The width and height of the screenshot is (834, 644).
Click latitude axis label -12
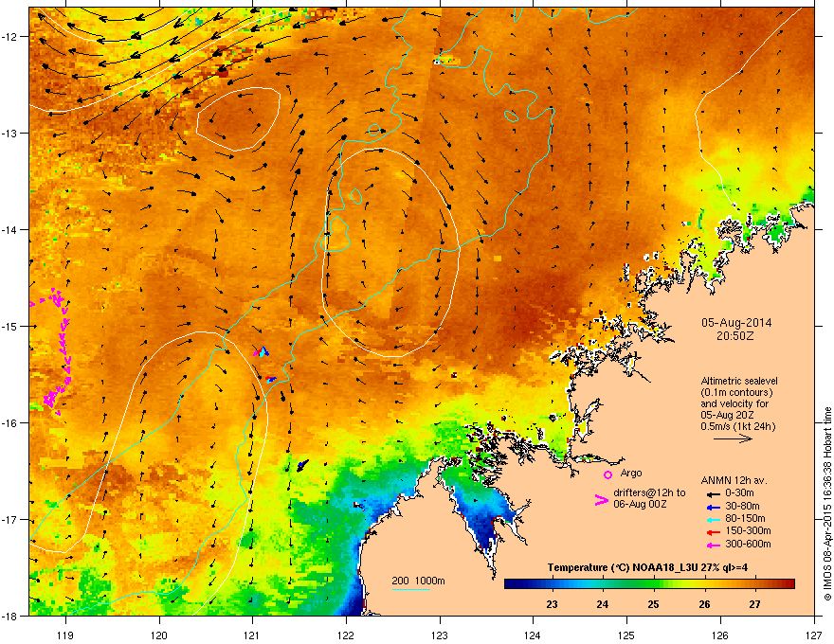[10, 36]
